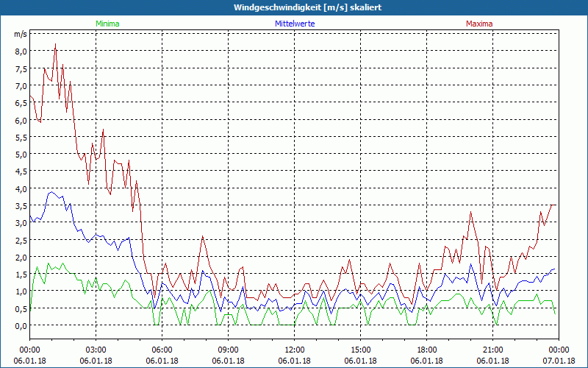Screen dimensions: 588x368
Task: Click the 6,0 y-axis value
Action: pos(21,120)
